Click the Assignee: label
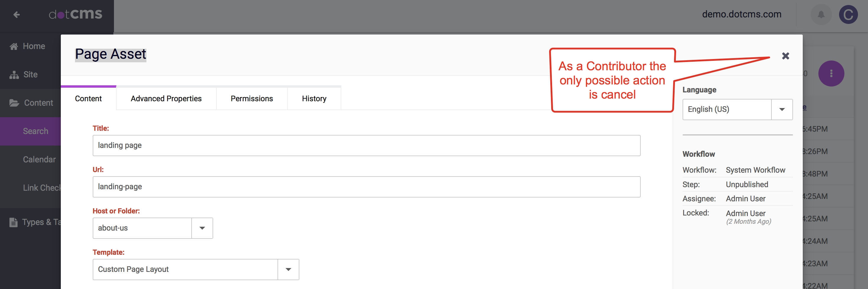Viewport: 868px width, 289px height. pos(699,199)
